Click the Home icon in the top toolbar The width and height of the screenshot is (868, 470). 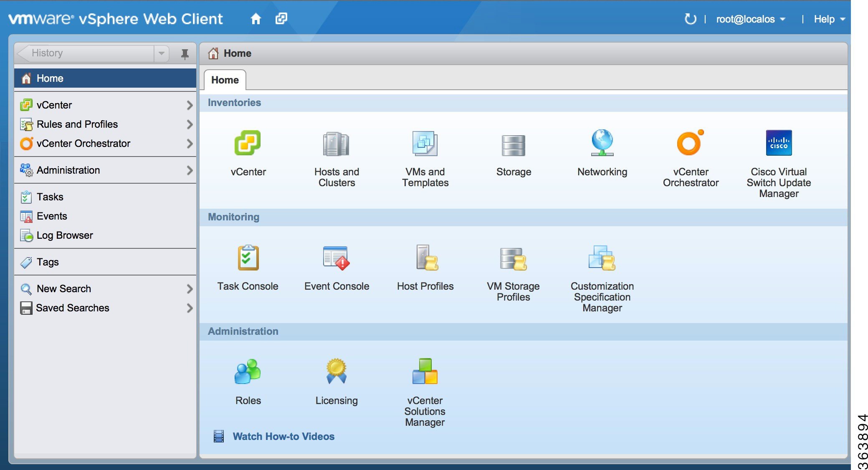256,19
